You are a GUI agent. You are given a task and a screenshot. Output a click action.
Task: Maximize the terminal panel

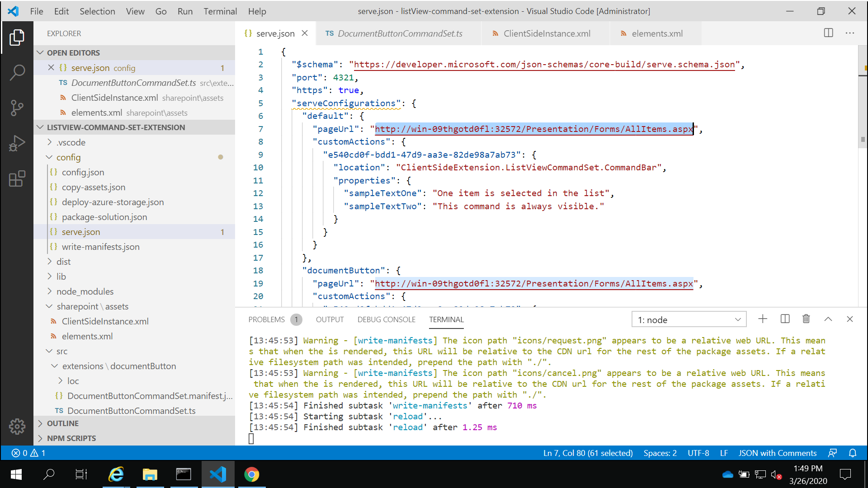coord(828,319)
